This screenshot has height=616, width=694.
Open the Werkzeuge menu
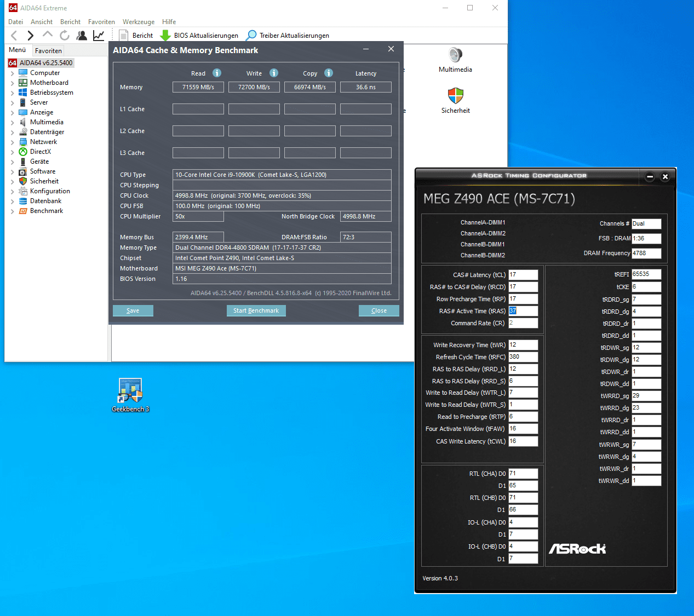click(x=139, y=22)
